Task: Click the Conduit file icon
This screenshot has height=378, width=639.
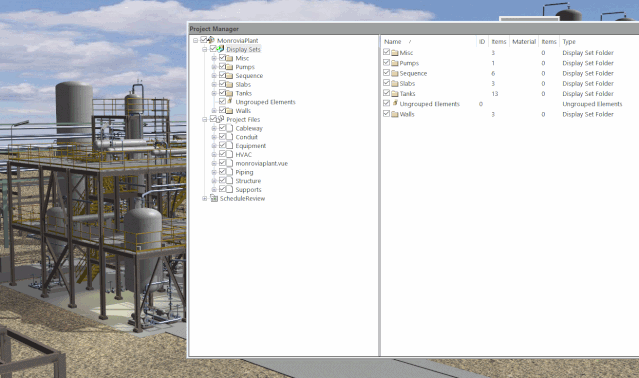Action: (229, 137)
